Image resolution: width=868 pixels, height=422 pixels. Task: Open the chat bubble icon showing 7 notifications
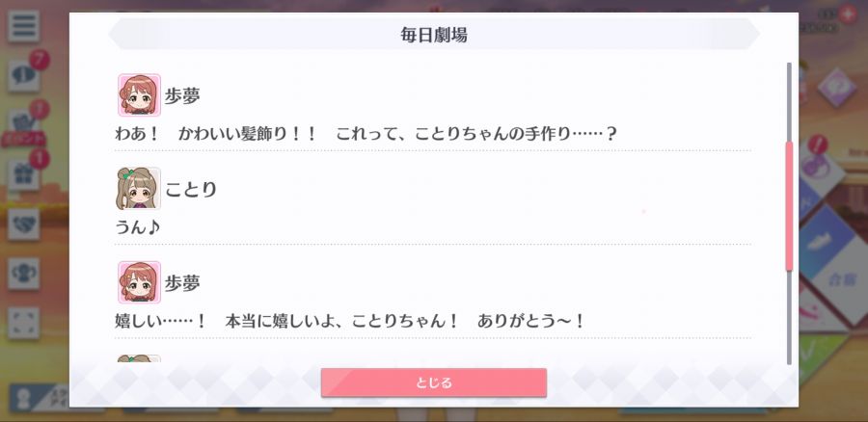click(24, 76)
